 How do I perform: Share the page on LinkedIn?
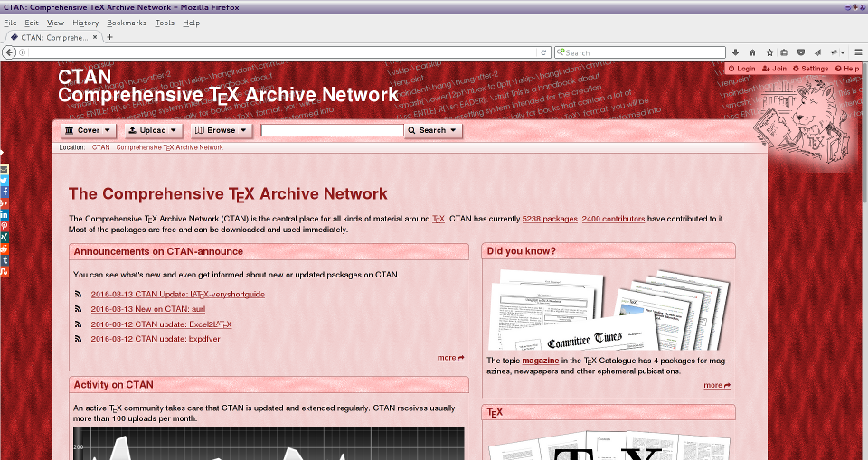pyautogui.click(x=4, y=215)
